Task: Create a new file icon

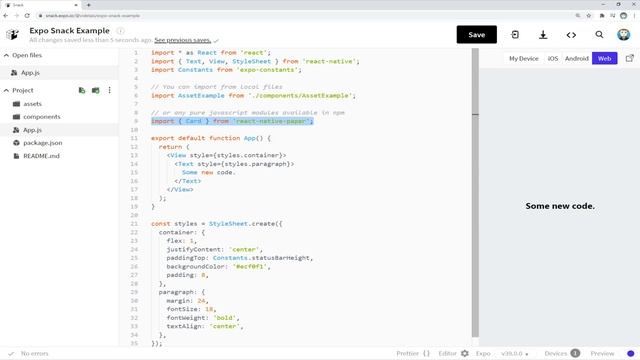Action: click(82, 90)
